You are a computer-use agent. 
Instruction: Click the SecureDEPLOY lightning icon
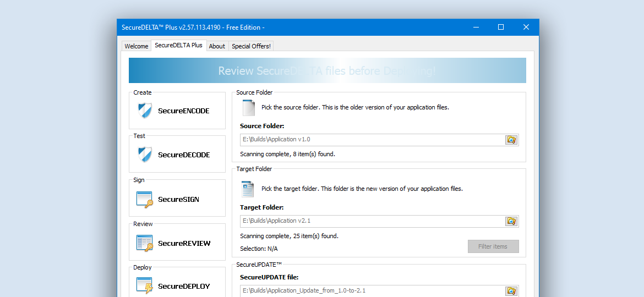click(145, 286)
